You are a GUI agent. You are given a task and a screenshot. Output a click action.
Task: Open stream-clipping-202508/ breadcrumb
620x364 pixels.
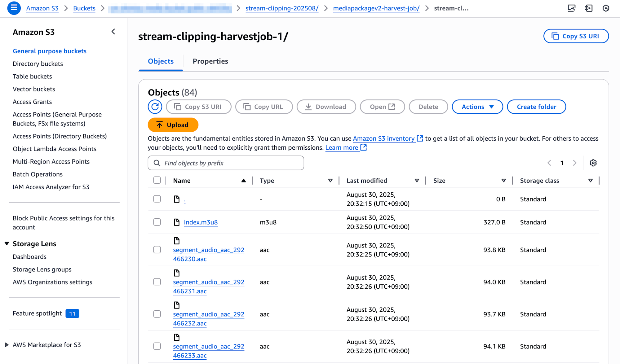282,8
